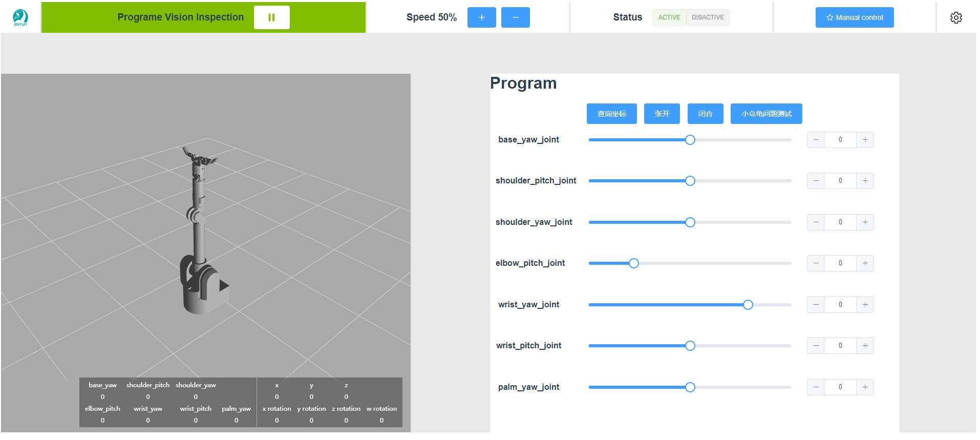Screen dimensions: 980x440
Task: Click the plus stepper for base_yaw_joint
Action: point(865,140)
